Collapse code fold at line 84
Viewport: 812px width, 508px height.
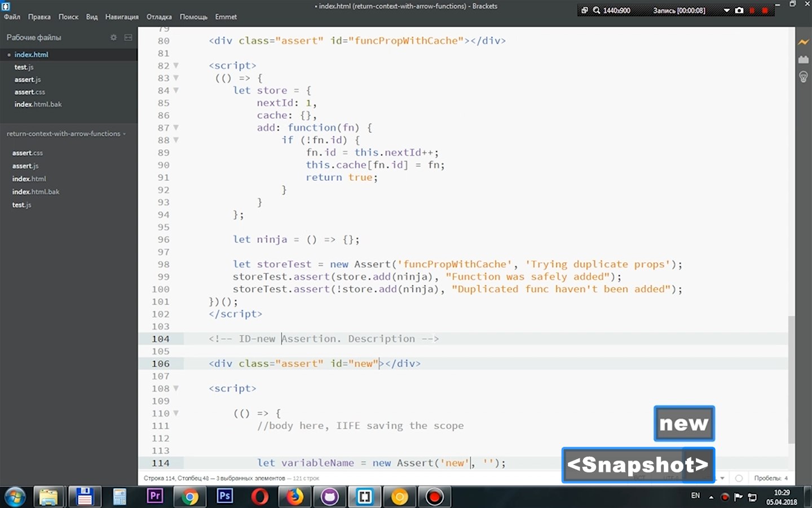176,90
